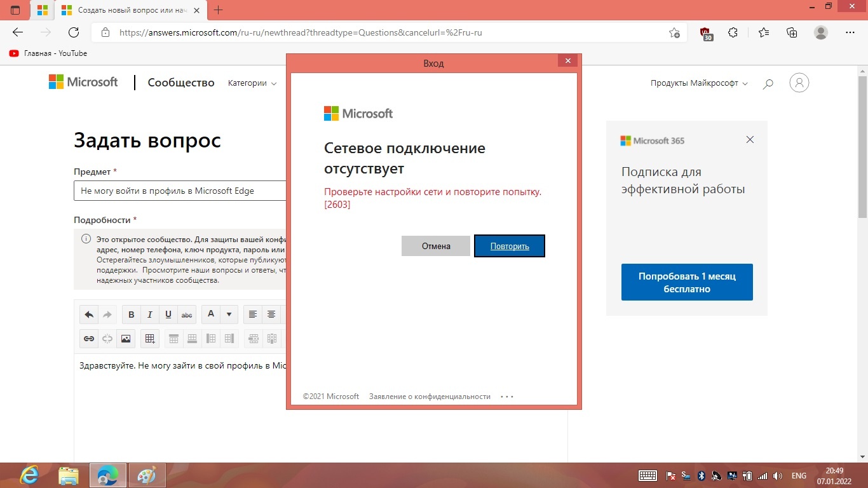Open Главная - YouTube bookmark
Image resolution: width=868 pixels, height=488 pixels.
(48, 53)
